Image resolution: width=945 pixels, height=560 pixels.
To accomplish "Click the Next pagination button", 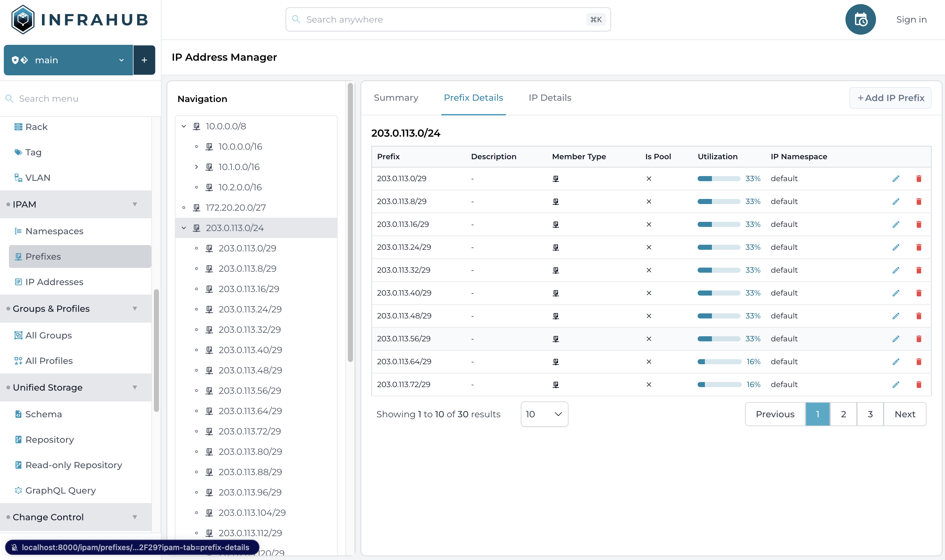I will [x=906, y=415].
